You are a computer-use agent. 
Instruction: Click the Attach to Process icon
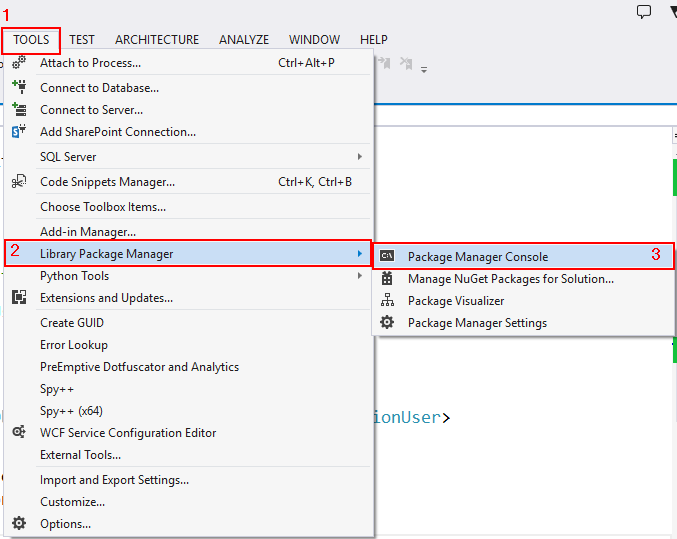point(19,63)
